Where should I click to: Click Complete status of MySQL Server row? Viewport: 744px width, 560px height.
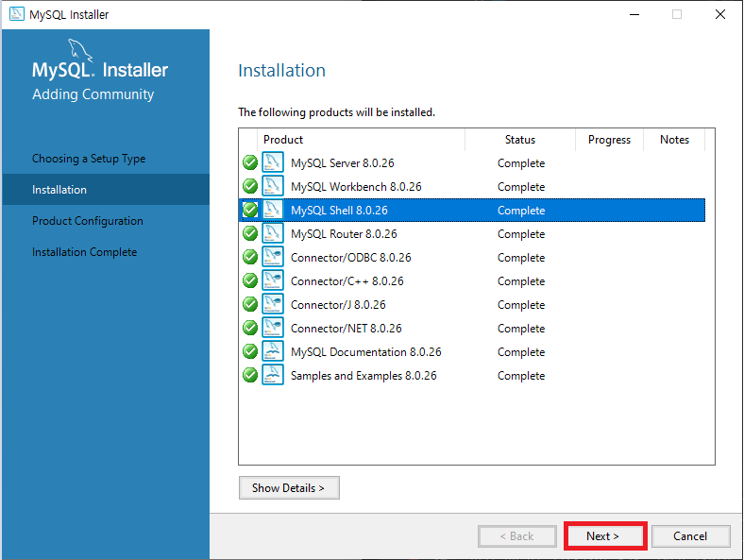coord(521,163)
